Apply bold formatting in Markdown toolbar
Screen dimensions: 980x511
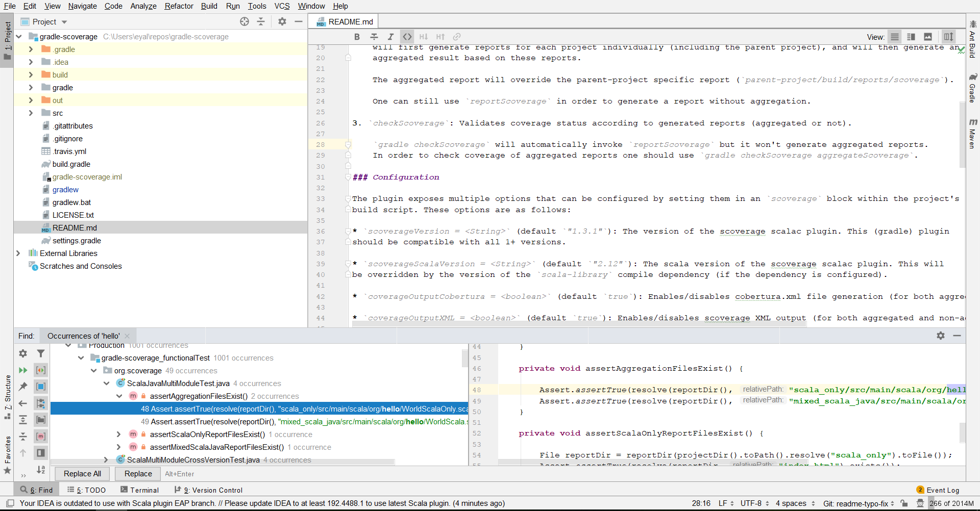coord(357,37)
